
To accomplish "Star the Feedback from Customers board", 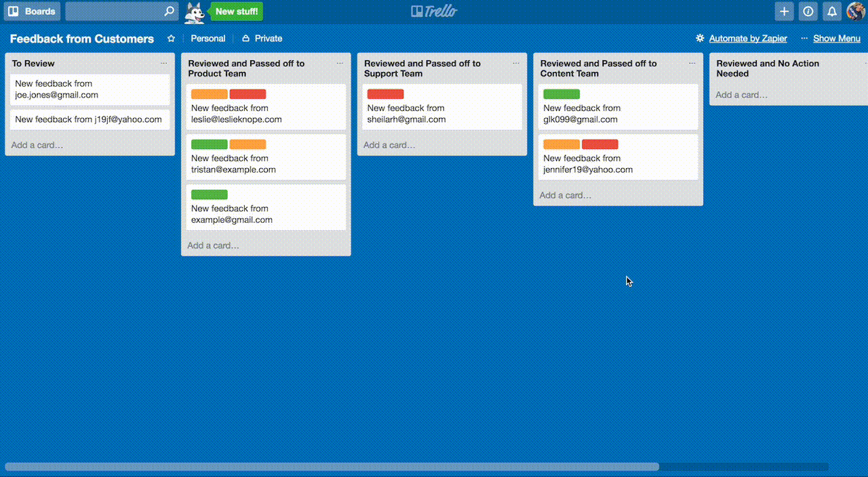I will click(x=171, y=39).
